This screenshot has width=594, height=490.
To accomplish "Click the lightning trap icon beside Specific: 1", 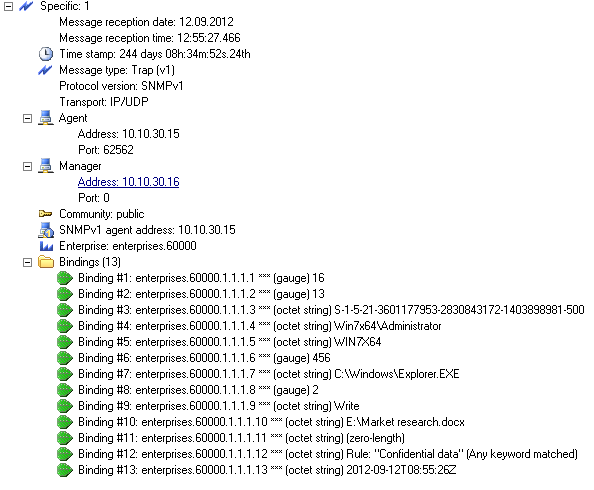I will pos(26,6).
